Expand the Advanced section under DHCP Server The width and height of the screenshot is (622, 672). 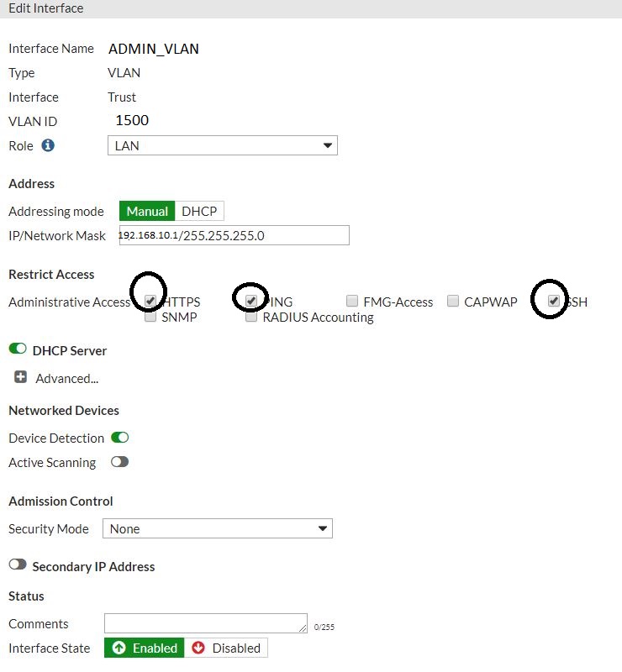pos(19,378)
